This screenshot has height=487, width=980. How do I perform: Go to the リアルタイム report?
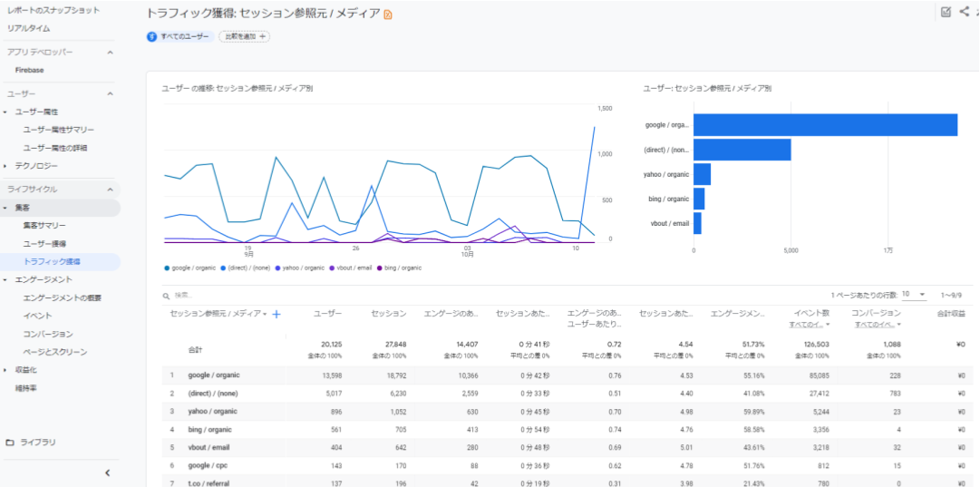click(29, 28)
